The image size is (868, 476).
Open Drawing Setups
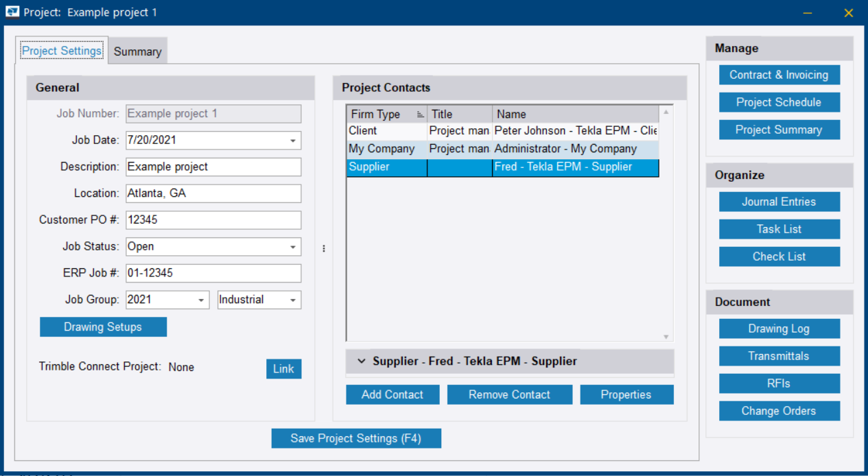point(103,326)
